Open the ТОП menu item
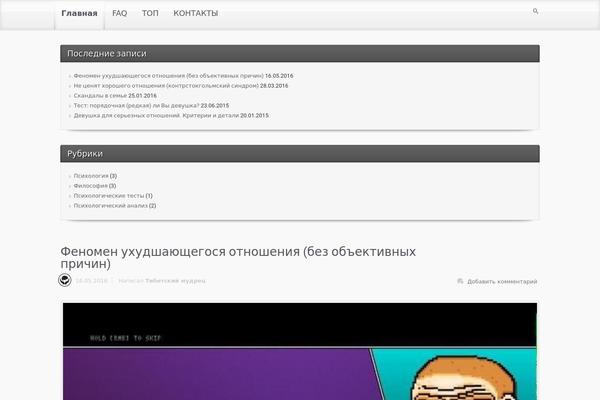Viewport: 600px width, 400px height. click(150, 13)
